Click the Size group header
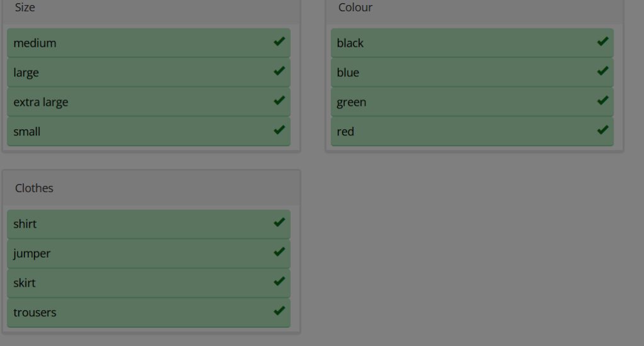This screenshot has height=346, width=644. (x=25, y=8)
